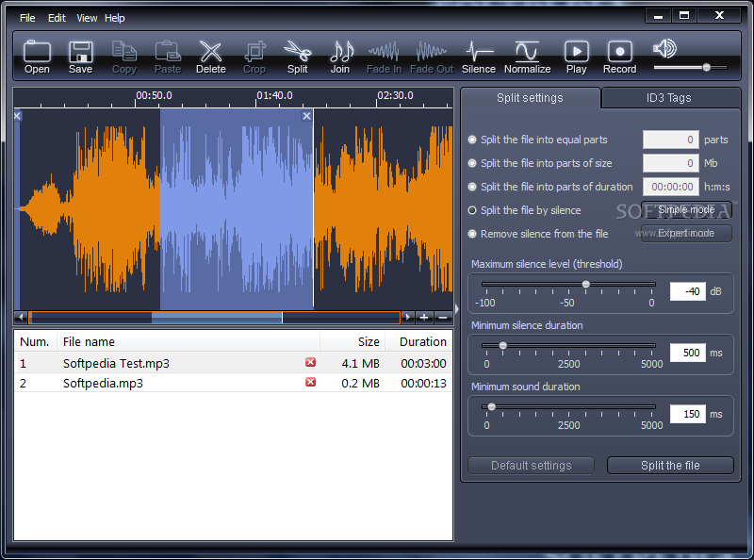Click the parts size Mb field
The height and width of the screenshot is (560, 754).
pyautogui.click(x=671, y=163)
